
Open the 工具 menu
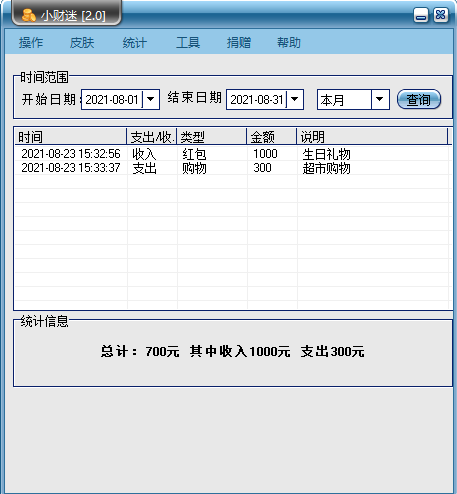tap(188, 43)
